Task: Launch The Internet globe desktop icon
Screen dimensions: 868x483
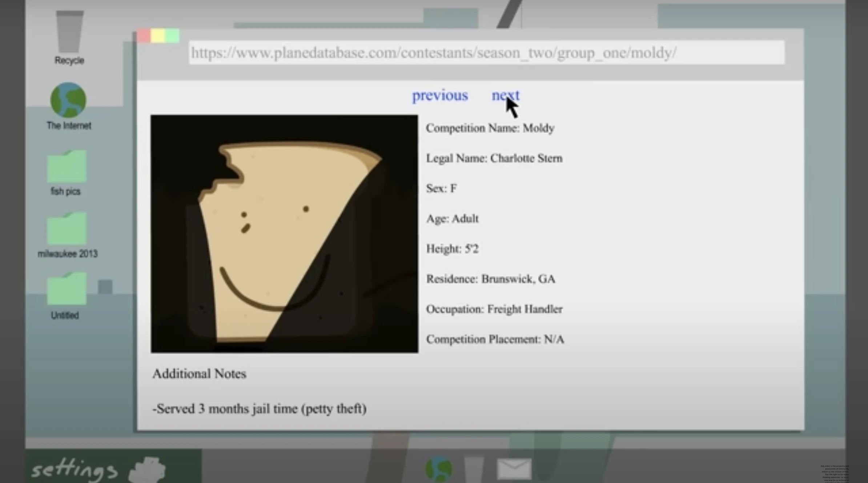Action: pos(68,100)
